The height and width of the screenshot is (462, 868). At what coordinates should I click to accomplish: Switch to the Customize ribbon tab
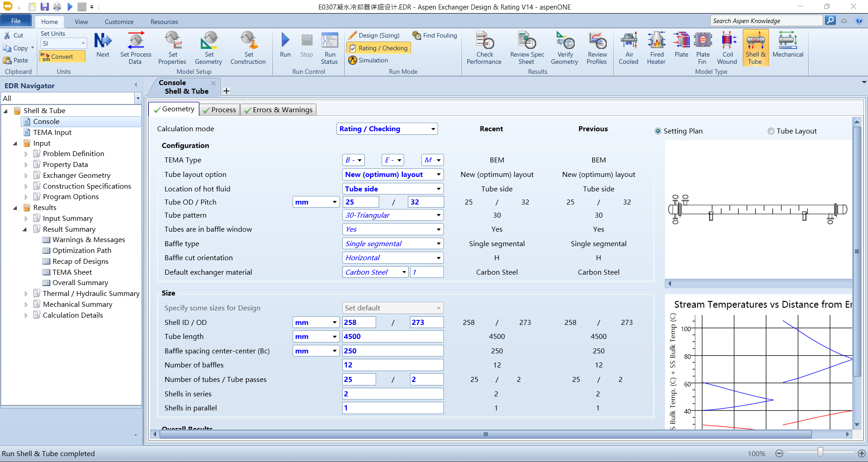[x=119, y=22]
